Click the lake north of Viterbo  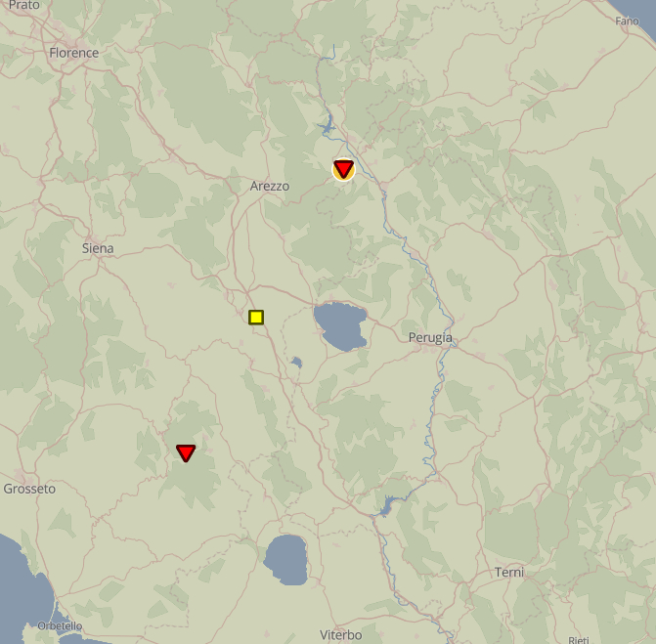285,559
